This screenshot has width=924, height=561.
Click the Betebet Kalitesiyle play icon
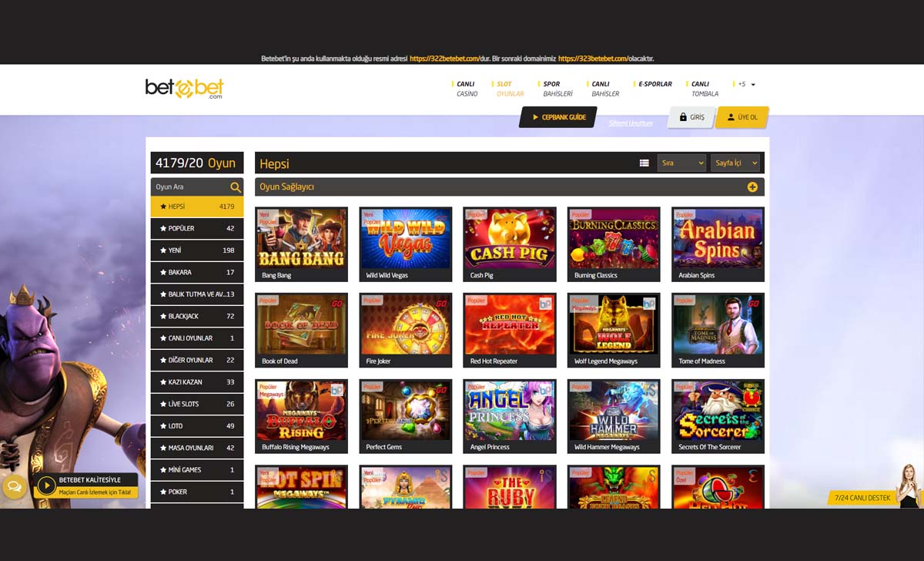(x=46, y=485)
